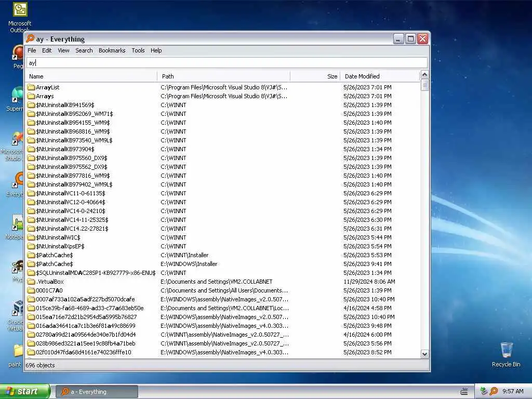Select the $NtUninstallKB952069_WM71$ folder icon
532x399 pixels.
31,114
